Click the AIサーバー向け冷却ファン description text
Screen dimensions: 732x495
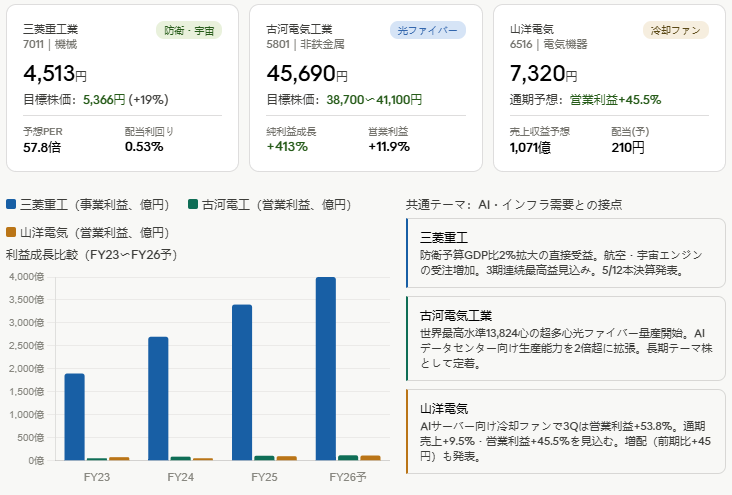565,441
